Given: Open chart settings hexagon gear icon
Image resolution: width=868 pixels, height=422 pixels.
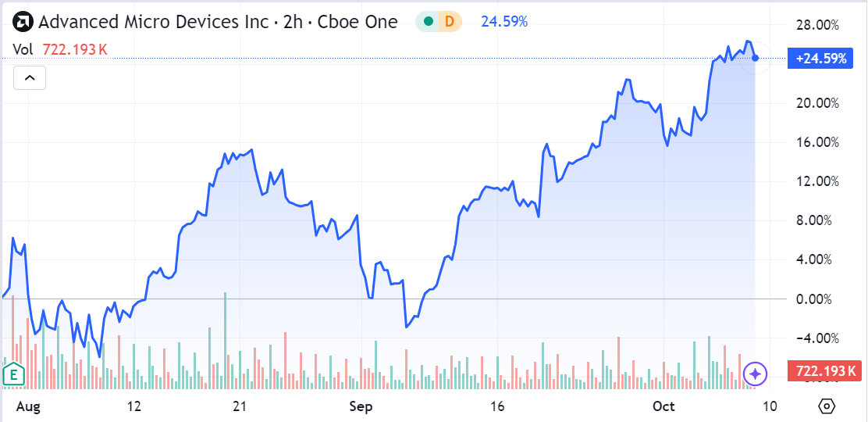Looking at the screenshot, I should click(827, 406).
